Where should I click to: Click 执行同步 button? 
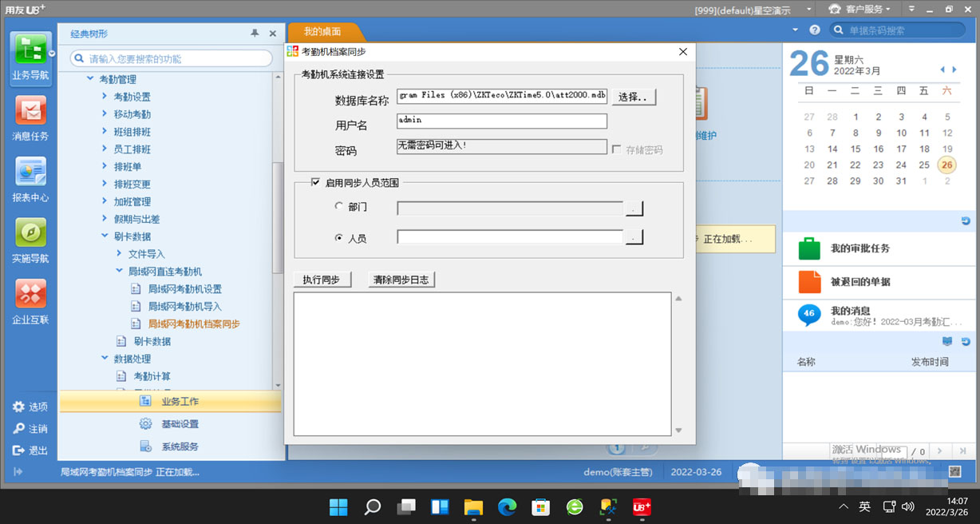[x=322, y=280]
